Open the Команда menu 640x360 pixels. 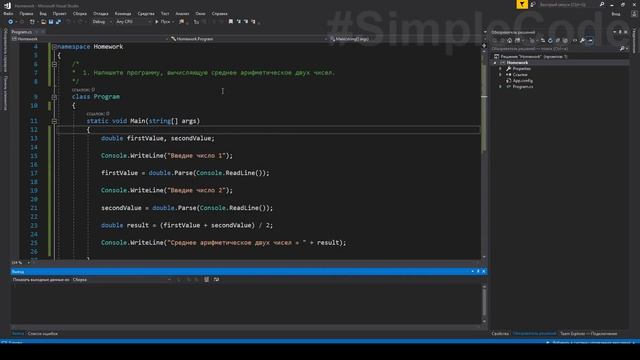click(x=123, y=13)
